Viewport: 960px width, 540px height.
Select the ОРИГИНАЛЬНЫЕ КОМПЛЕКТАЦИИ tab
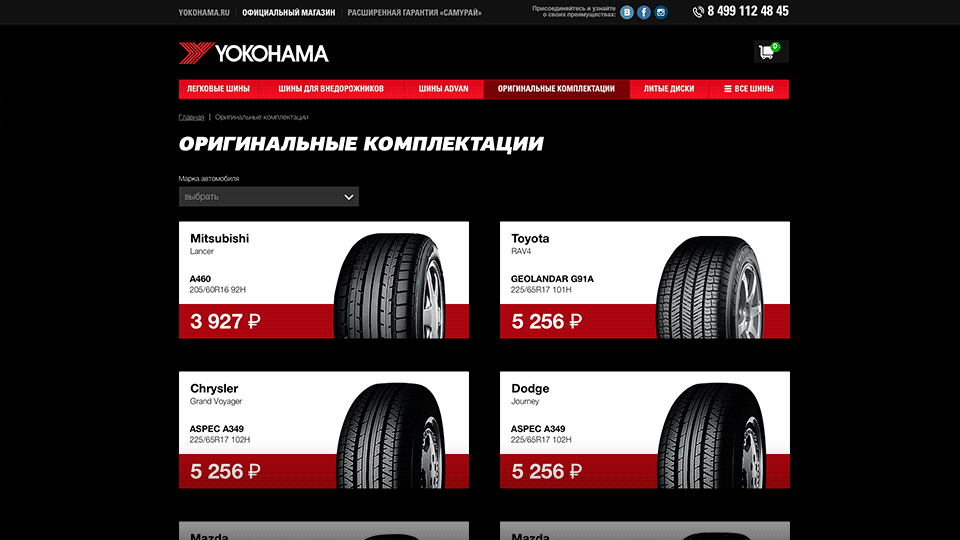pos(556,89)
